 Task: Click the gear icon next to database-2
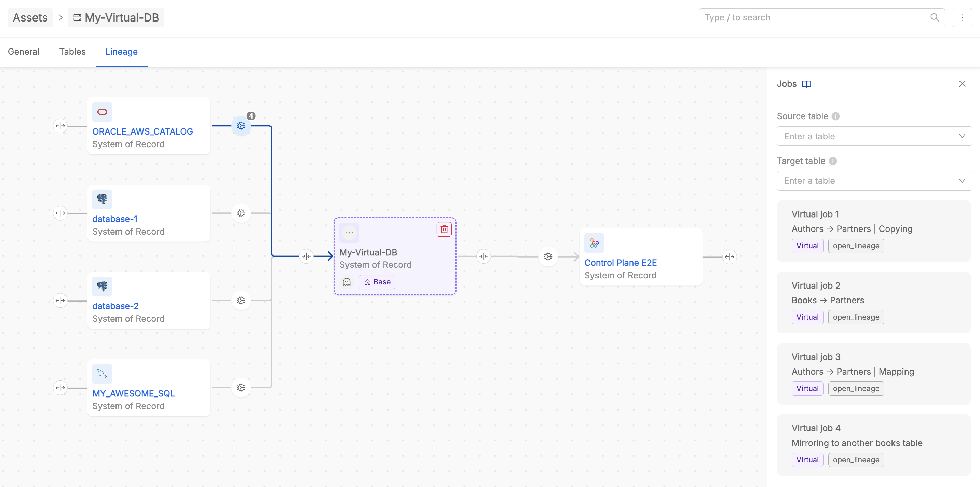[x=241, y=300]
